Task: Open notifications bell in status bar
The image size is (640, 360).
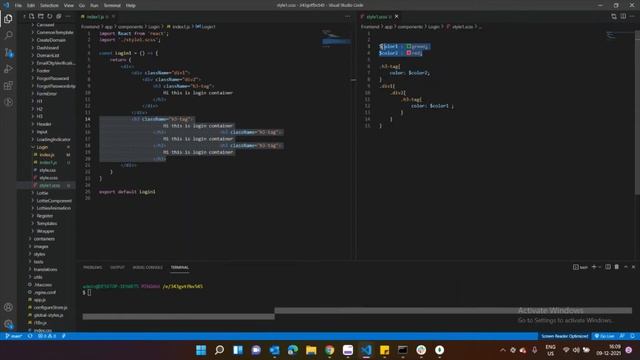Action: [x=632, y=336]
